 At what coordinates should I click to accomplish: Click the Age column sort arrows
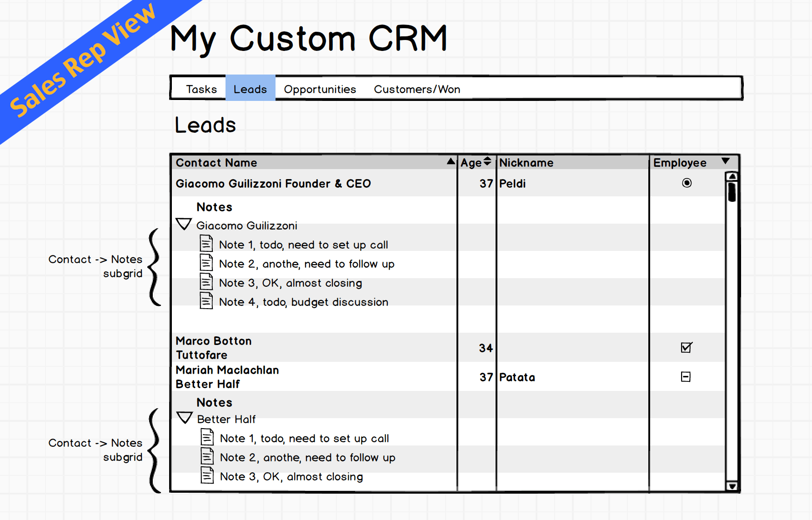[x=487, y=161]
